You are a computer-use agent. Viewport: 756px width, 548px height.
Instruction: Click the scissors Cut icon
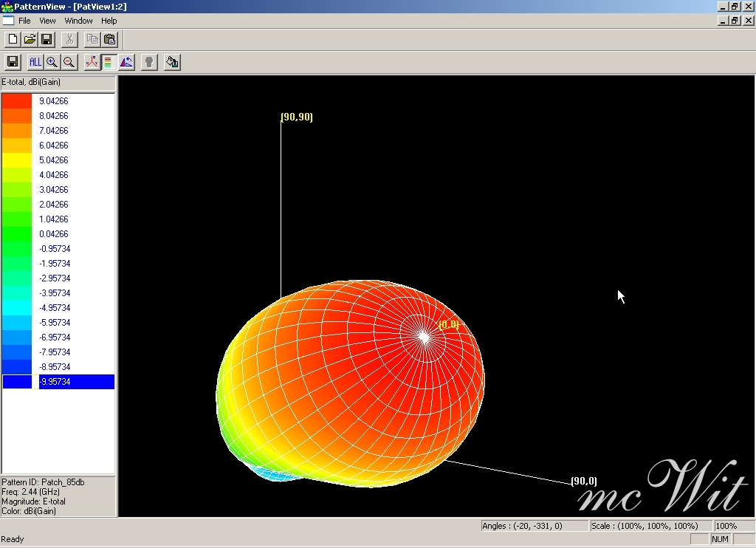69,39
